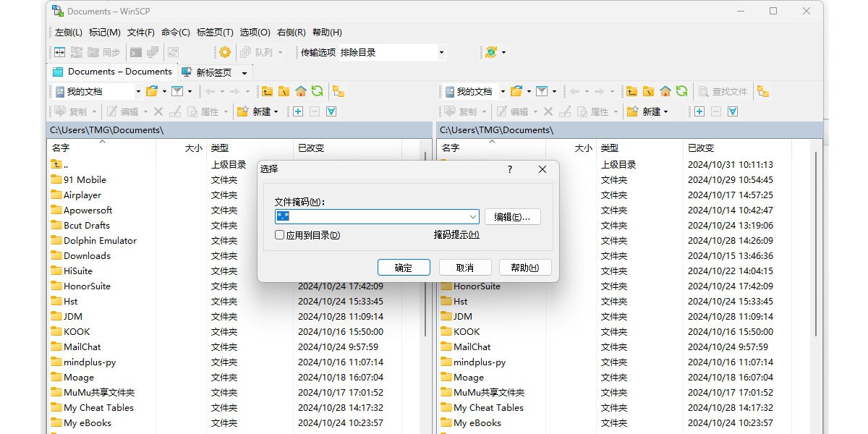Screen dimensions: 868x434
Task: Click the 队列 queue toolbar icon
Action: click(258, 51)
